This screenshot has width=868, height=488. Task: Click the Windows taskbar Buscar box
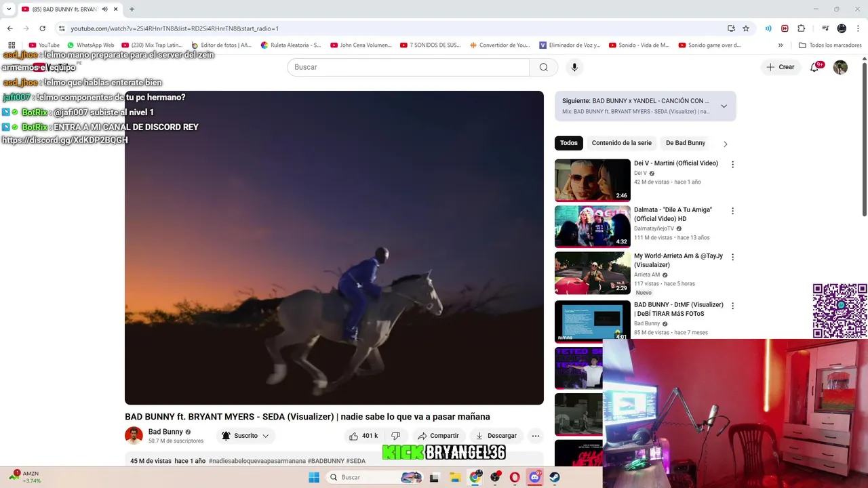374,477
